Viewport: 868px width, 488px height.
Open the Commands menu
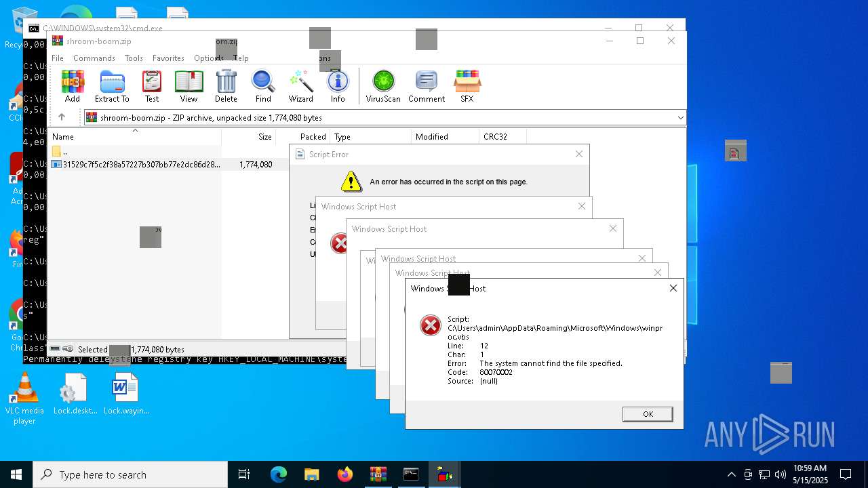pos(94,58)
